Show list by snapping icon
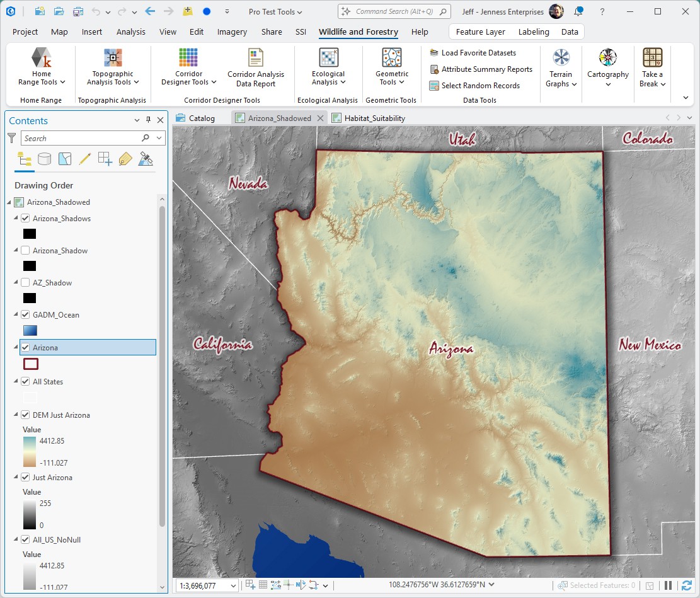The height and width of the screenshot is (598, 700). tap(105, 159)
